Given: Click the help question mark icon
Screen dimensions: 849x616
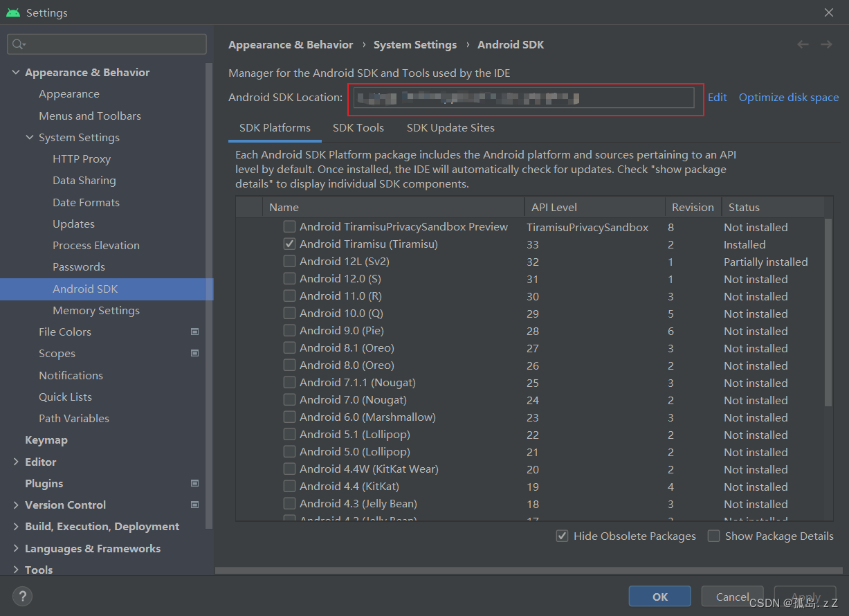Looking at the screenshot, I should pyautogui.click(x=22, y=596).
